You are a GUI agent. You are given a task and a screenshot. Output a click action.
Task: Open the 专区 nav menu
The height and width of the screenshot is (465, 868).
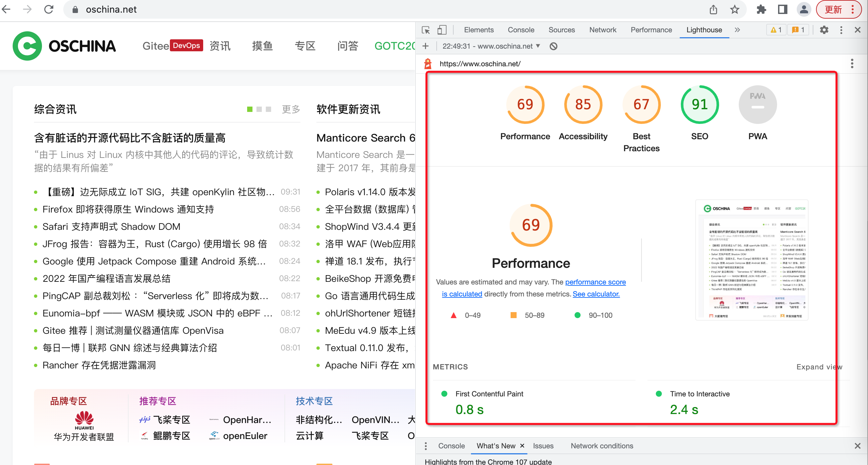305,46
